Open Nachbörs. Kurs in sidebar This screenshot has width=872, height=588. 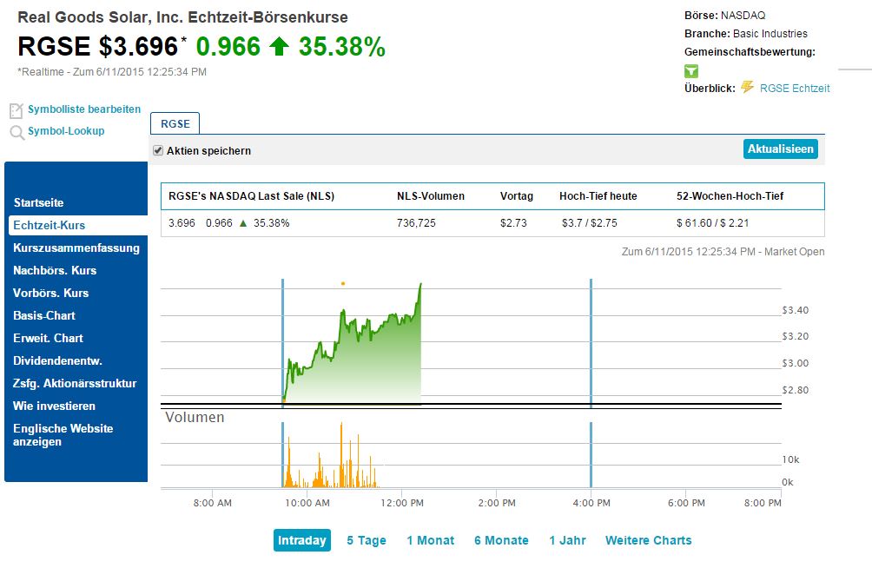[x=55, y=270]
